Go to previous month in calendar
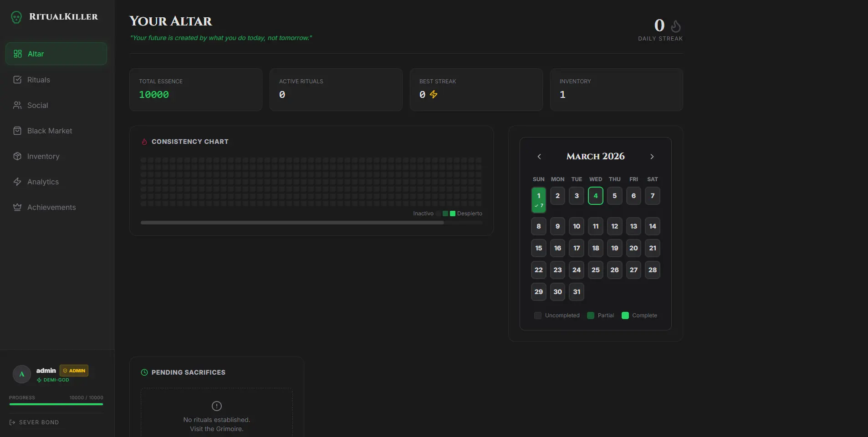The image size is (868, 437). click(539, 157)
